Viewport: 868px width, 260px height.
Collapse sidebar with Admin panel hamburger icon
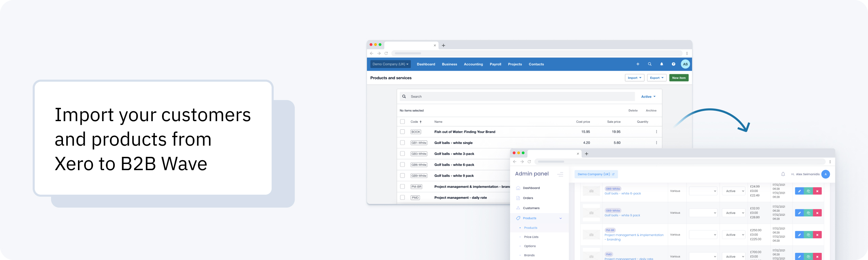[x=560, y=174]
